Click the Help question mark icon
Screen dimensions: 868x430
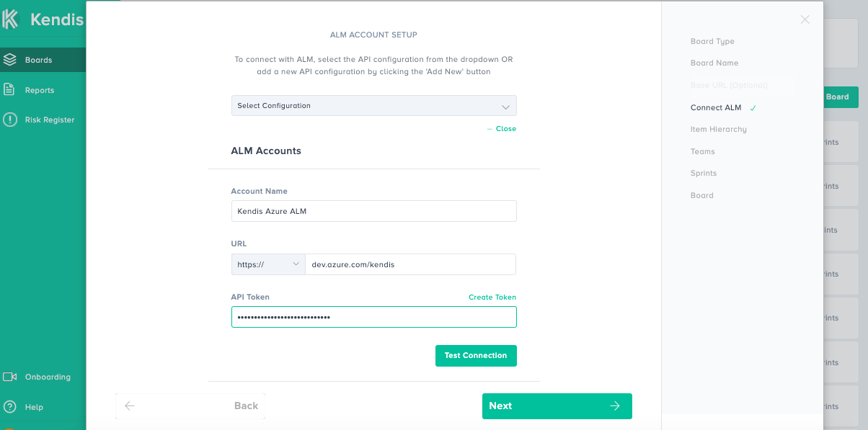pyautogui.click(x=9, y=407)
